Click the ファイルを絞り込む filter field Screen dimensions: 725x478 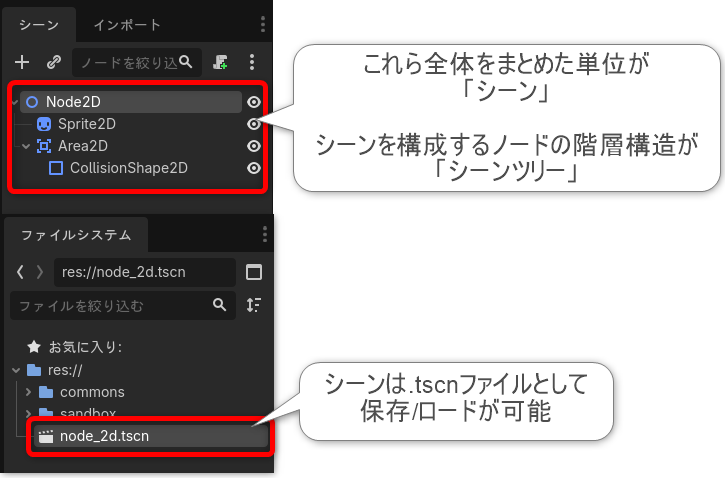pyautogui.click(x=110, y=305)
